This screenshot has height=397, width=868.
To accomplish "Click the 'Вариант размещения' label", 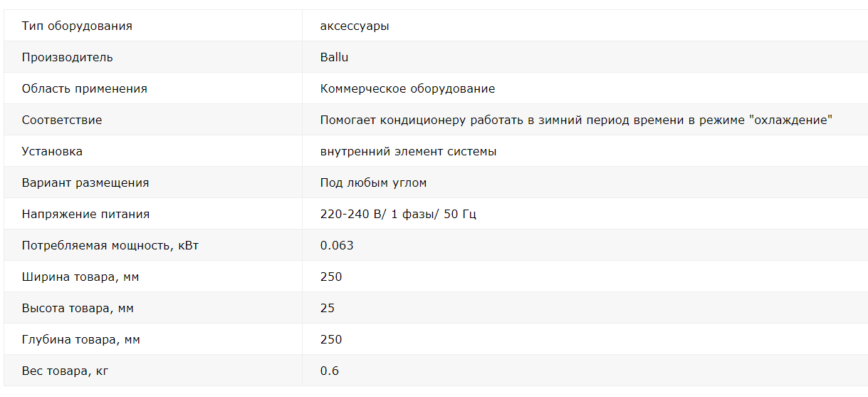I will click(85, 183).
